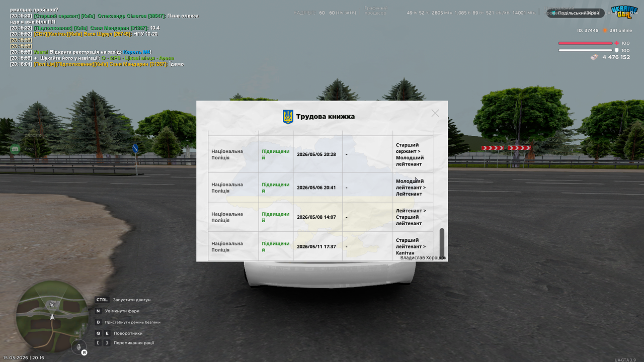The height and width of the screenshot is (362, 644).
Task: Close the Трудова книжка window
Action: click(435, 113)
